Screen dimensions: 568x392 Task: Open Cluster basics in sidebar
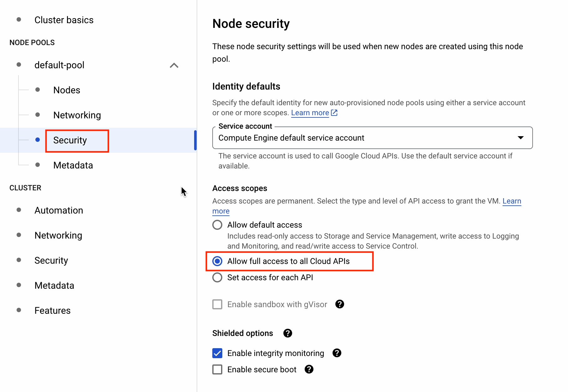(64, 20)
